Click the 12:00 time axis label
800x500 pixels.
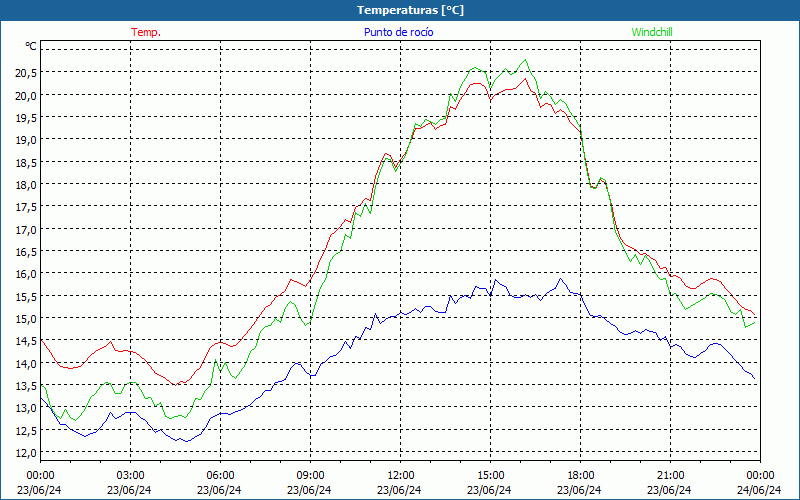tap(401, 475)
